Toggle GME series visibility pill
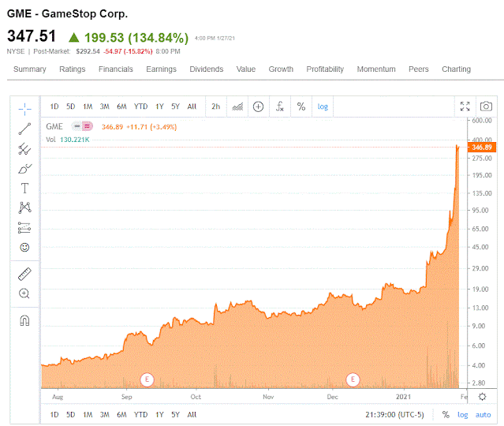Viewport: 504px width, 426px height. pyautogui.click(x=82, y=126)
